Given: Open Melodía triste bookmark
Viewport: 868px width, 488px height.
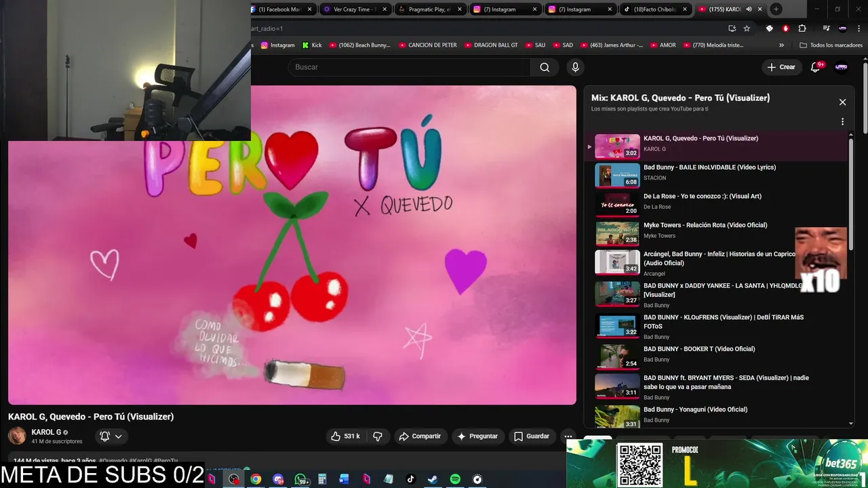Looking at the screenshot, I should [713, 45].
